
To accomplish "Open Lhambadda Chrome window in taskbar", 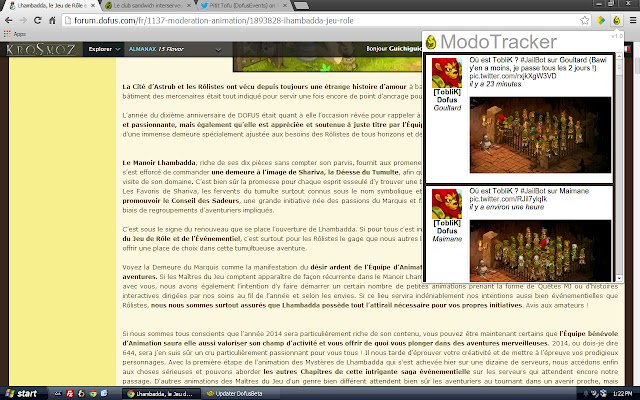I will tap(161, 393).
